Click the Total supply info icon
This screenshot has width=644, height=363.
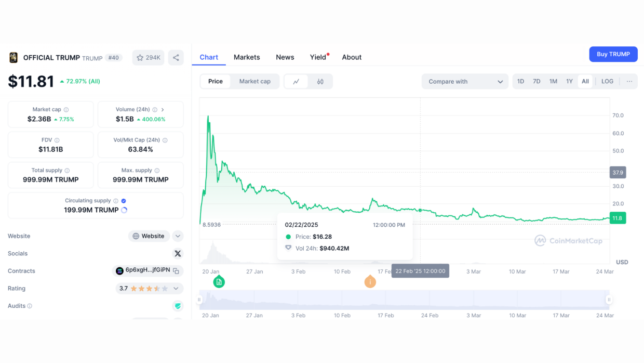coord(67,171)
